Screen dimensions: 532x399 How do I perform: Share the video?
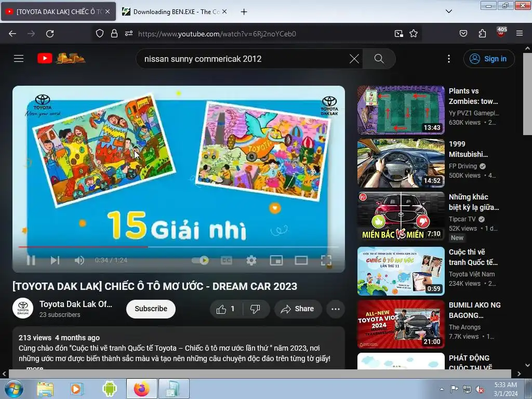point(298,309)
